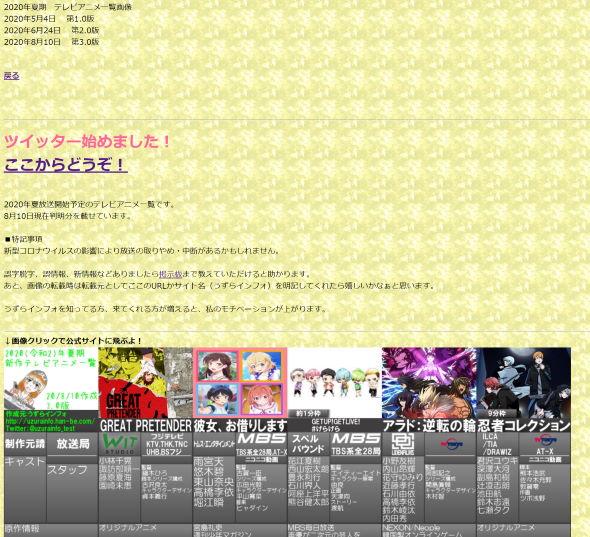Click the スタッフ legend label
590x537 pixels.
point(67,470)
